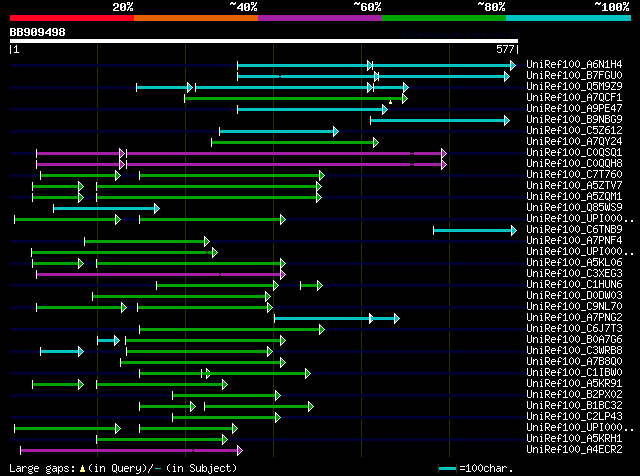Select hit label UniRef100_B0A7G6
640x476 pixels.
coord(574,340)
